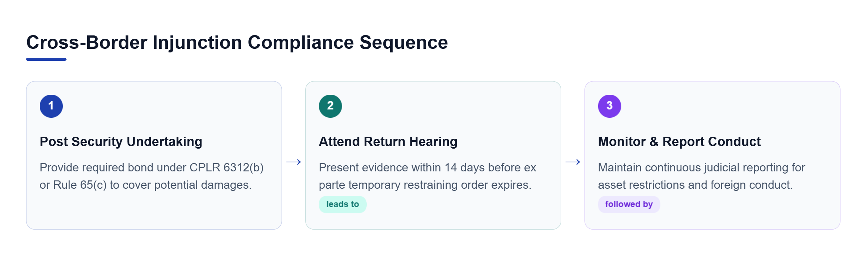Click the blue underline beneath the title
Viewport: 868px width, 256px height.
click(x=46, y=59)
